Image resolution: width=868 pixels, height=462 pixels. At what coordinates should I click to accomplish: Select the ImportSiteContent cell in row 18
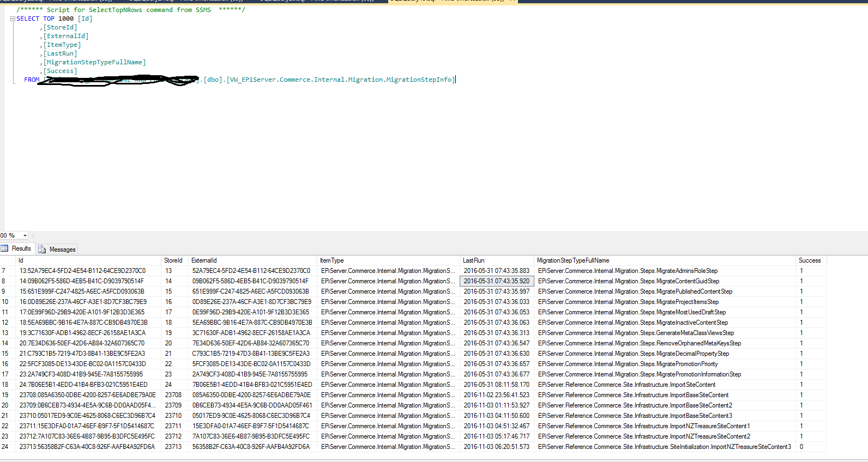coord(665,385)
